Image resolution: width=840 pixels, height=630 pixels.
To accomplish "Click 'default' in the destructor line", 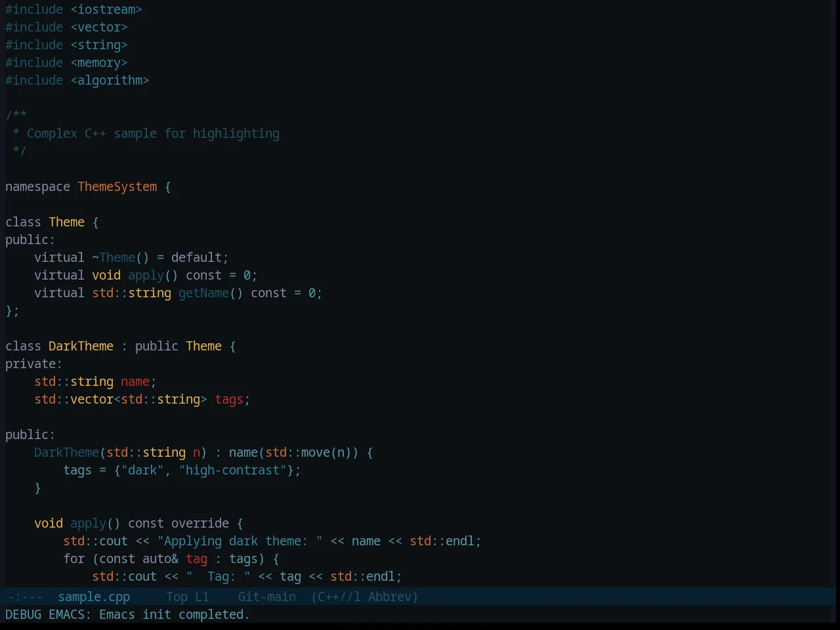I will coord(196,257).
